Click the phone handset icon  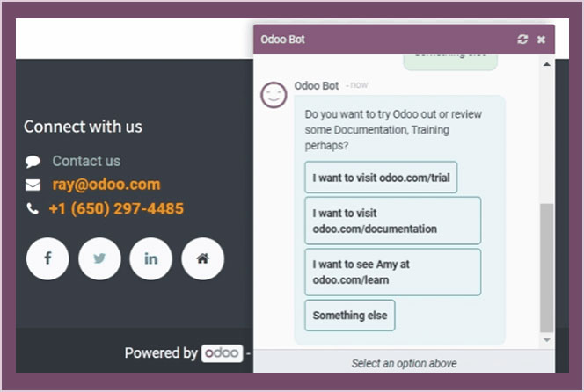coord(33,209)
